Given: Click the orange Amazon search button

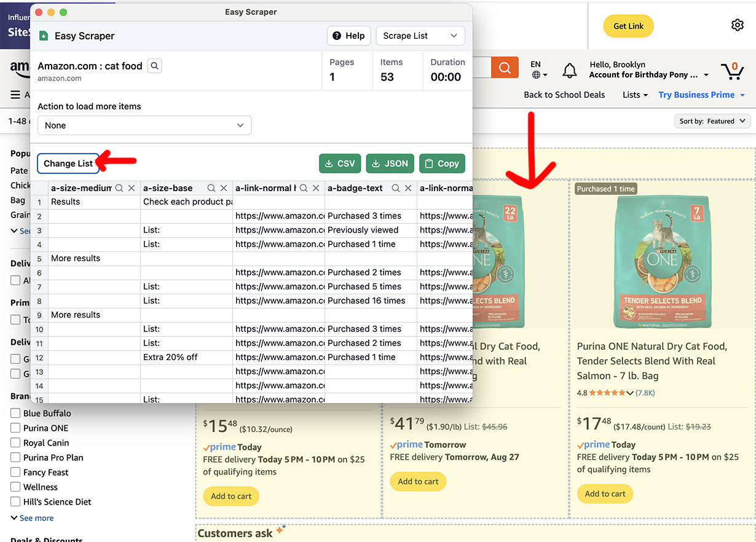Looking at the screenshot, I should pos(505,68).
